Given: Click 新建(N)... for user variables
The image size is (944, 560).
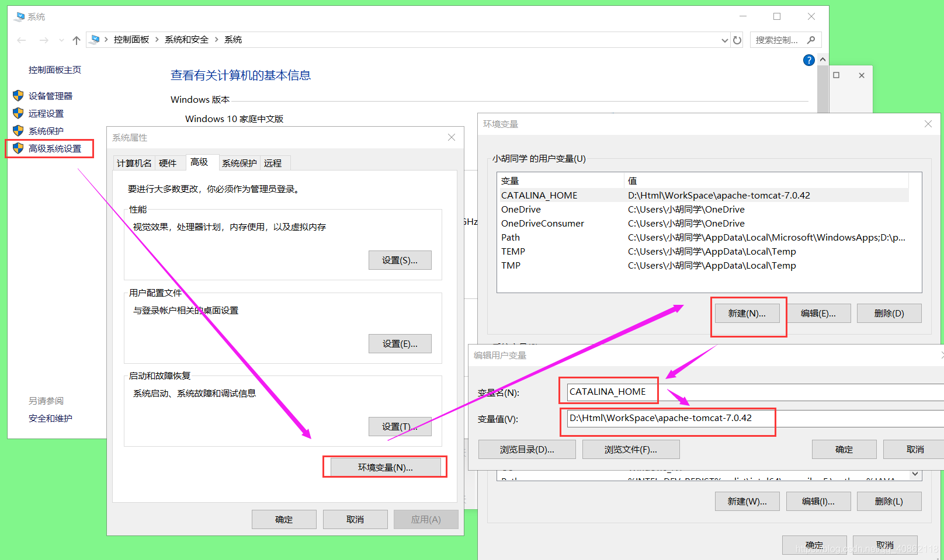Looking at the screenshot, I should point(747,314).
